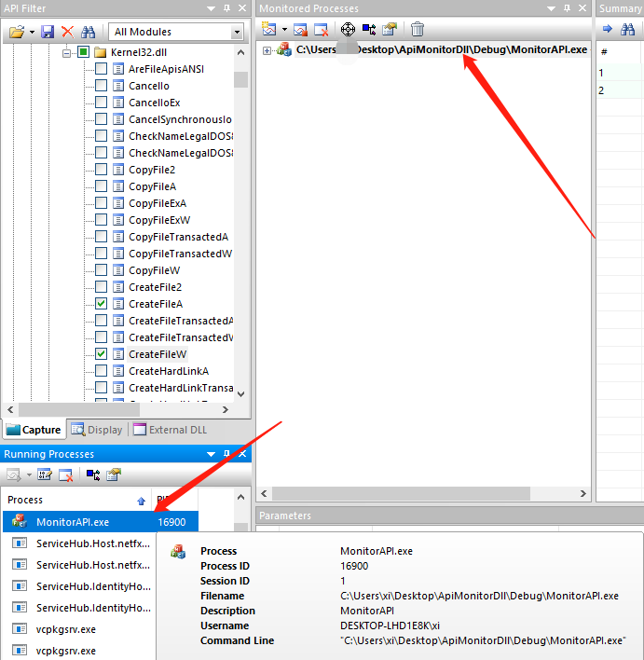
Task: Check the AreFileApisANSI checkbox
Action: pyautogui.click(x=101, y=69)
